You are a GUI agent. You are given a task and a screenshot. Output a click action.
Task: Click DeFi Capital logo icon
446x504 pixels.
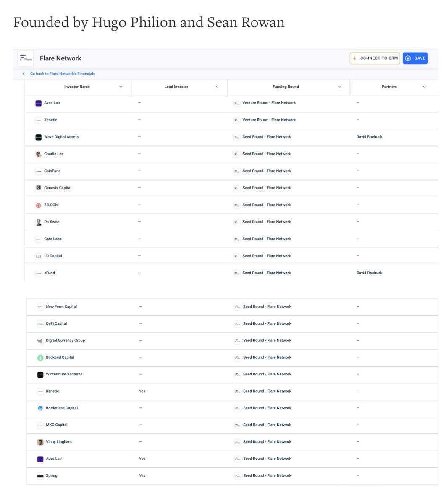pyautogui.click(x=40, y=324)
